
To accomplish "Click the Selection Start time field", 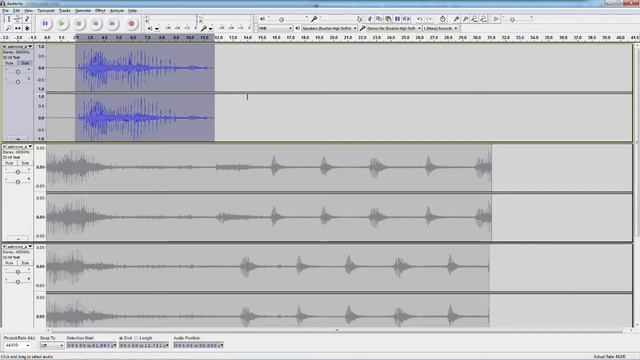I will tap(91, 345).
